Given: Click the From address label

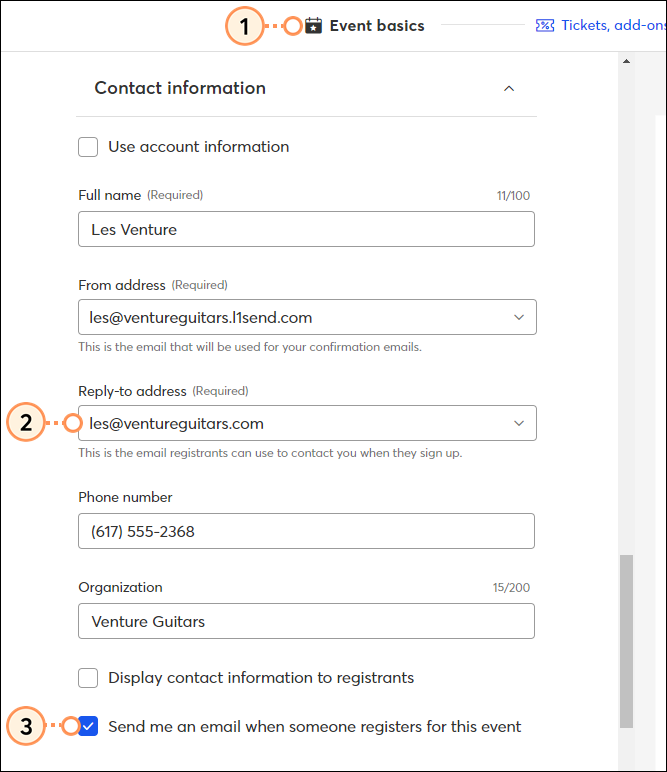Looking at the screenshot, I should [122, 286].
